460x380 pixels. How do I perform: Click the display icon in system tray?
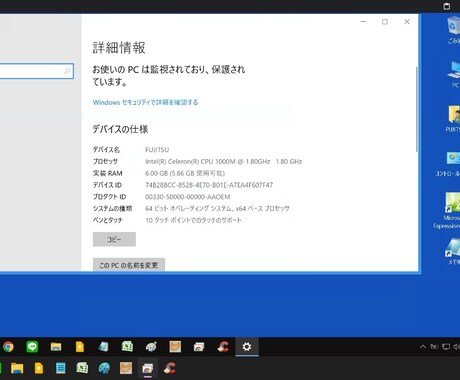pyautogui.click(x=446, y=347)
